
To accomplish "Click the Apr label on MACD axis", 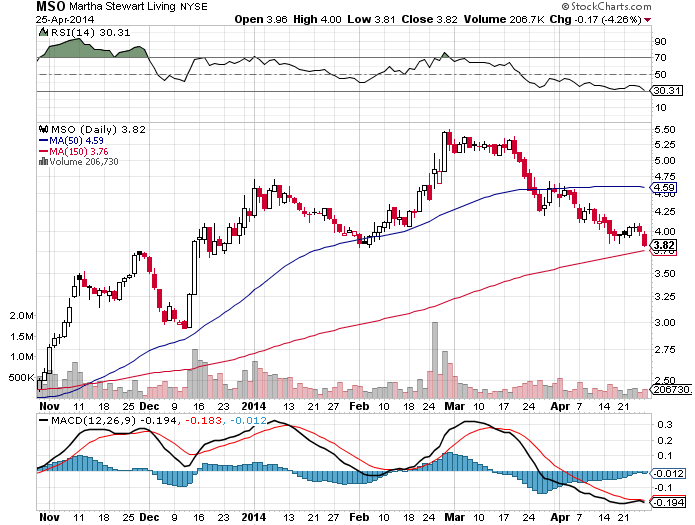I will (560, 517).
